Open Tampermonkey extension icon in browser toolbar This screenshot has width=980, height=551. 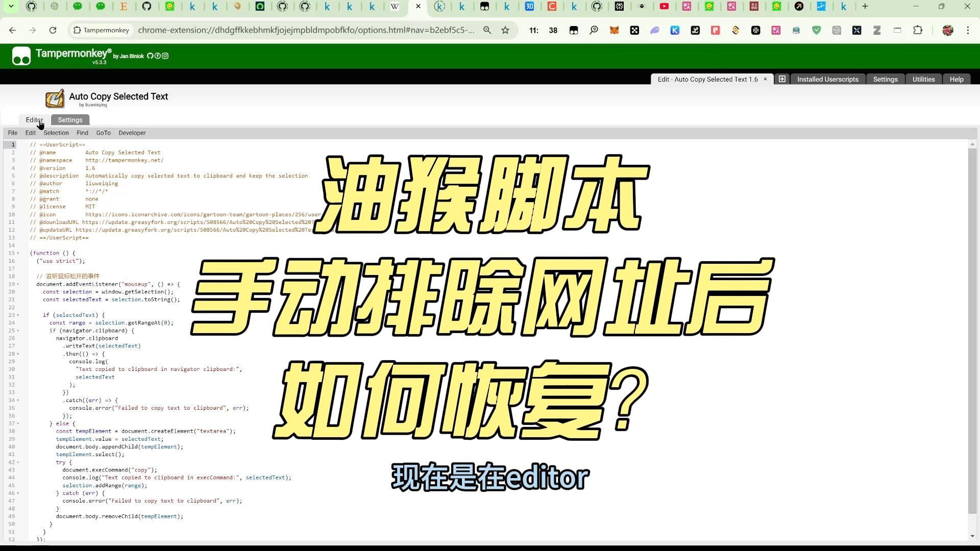574,31
